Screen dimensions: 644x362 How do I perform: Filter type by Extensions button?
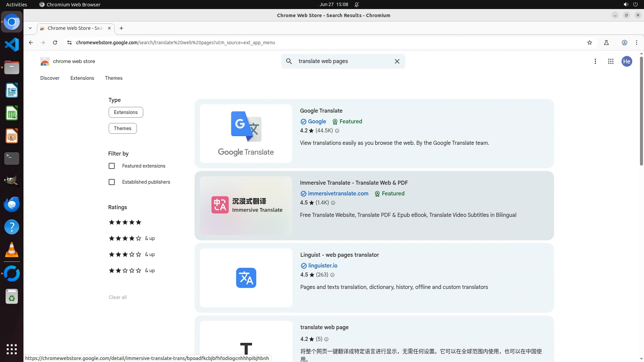tap(125, 112)
